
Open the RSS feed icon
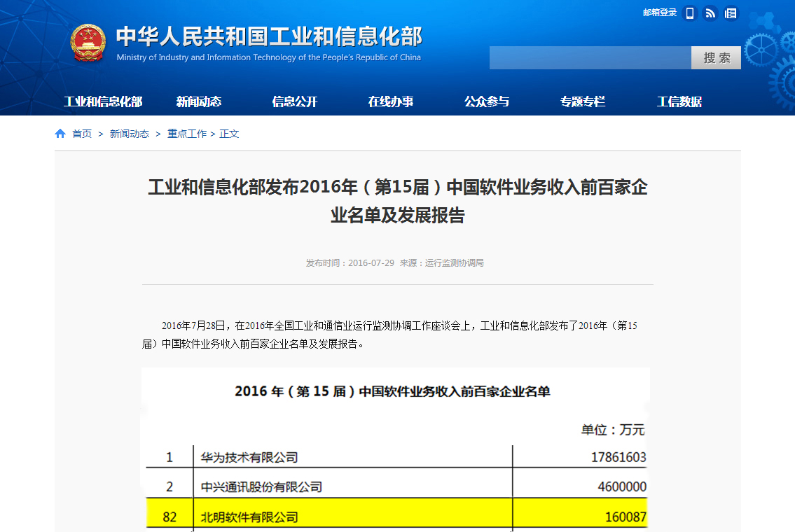tap(710, 13)
